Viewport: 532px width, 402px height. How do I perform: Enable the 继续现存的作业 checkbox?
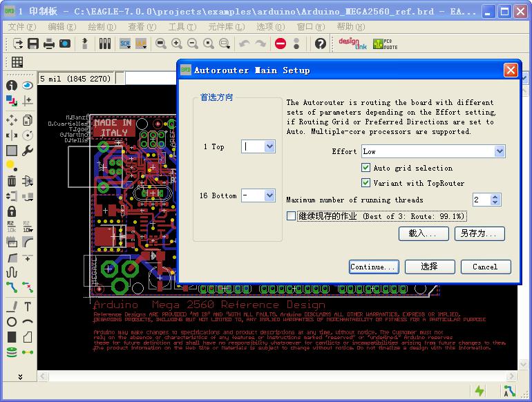pyautogui.click(x=291, y=216)
